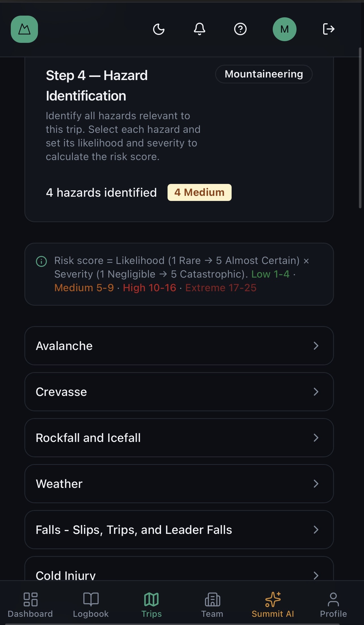
Task: Open notifications via the bell icon
Action: (x=200, y=29)
